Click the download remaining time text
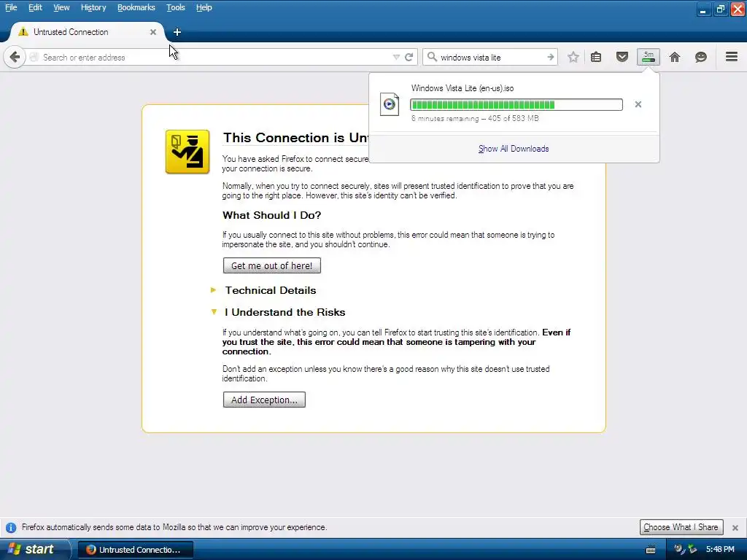The width and height of the screenshot is (747, 560). click(476, 119)
